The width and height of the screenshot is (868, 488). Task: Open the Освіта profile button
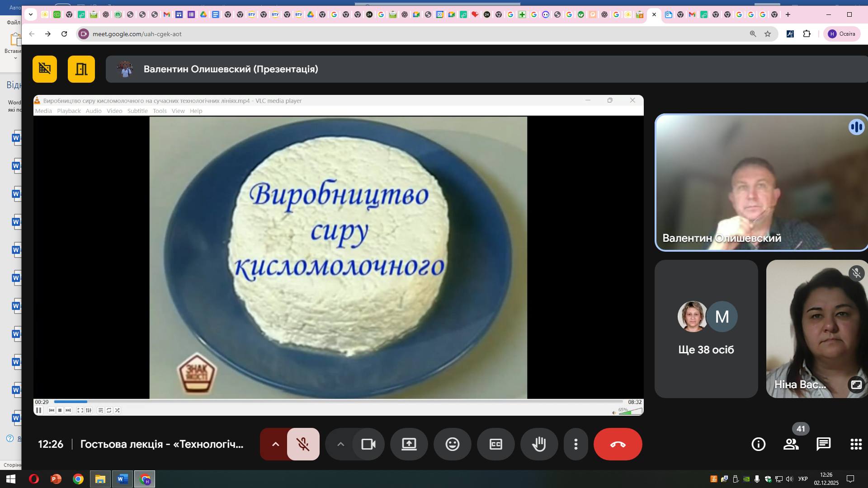point(841,34)
